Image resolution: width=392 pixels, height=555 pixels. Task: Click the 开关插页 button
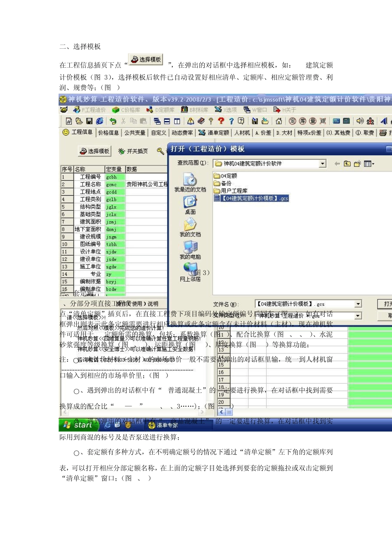[x=133, y=151]
